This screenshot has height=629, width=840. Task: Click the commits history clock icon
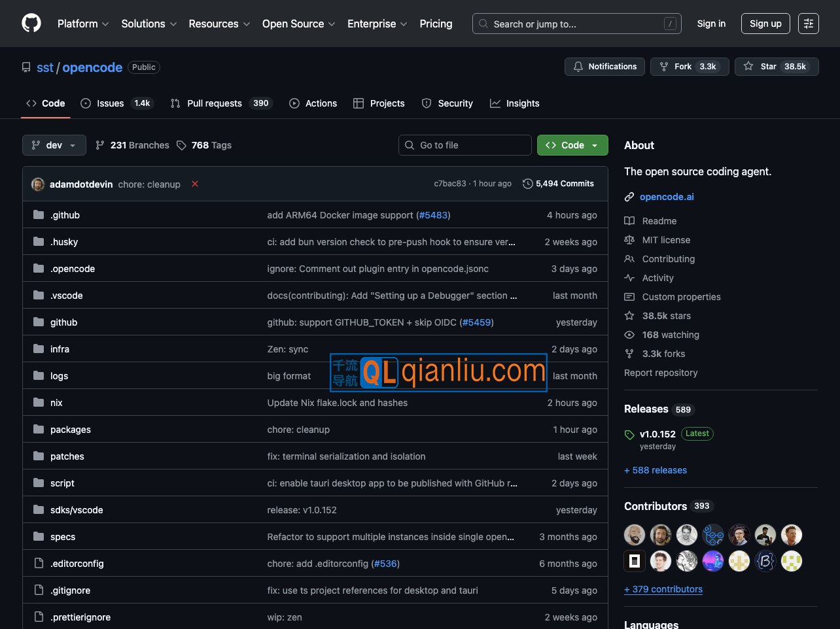pyautogui.click(x=527, y=184)
